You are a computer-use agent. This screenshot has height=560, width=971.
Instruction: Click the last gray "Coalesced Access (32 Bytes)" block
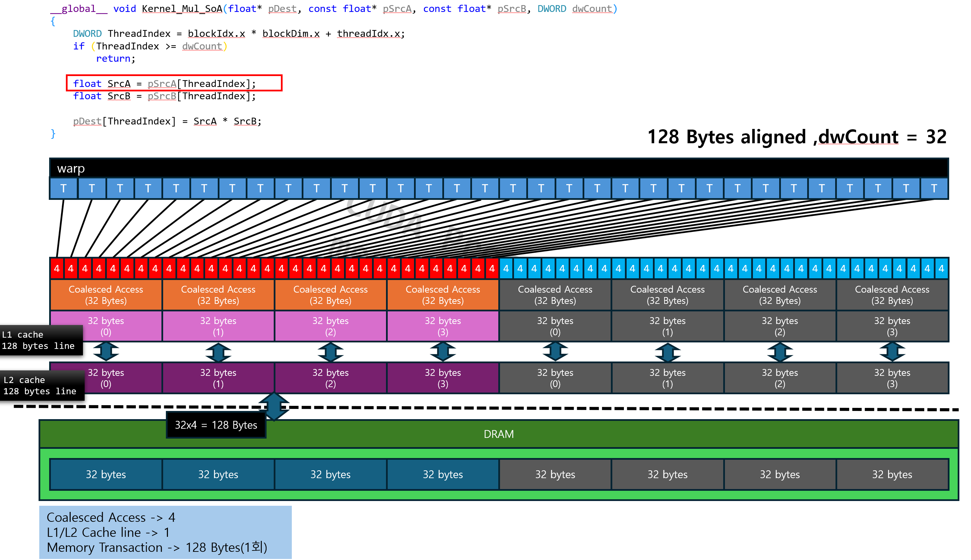[x=892, y=295]
